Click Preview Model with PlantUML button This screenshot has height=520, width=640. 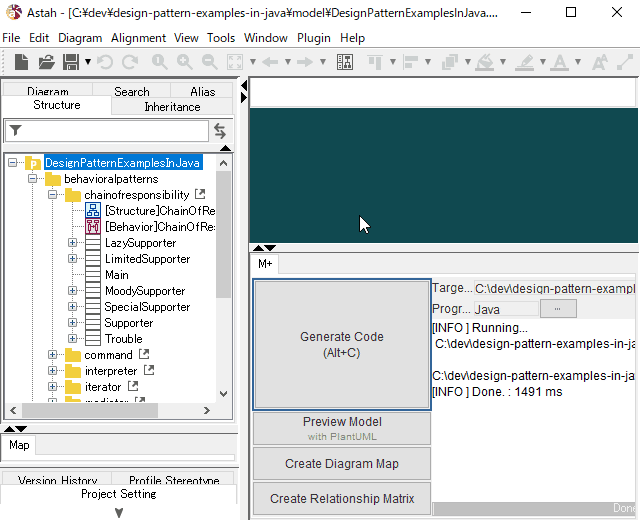click(342, 428)
